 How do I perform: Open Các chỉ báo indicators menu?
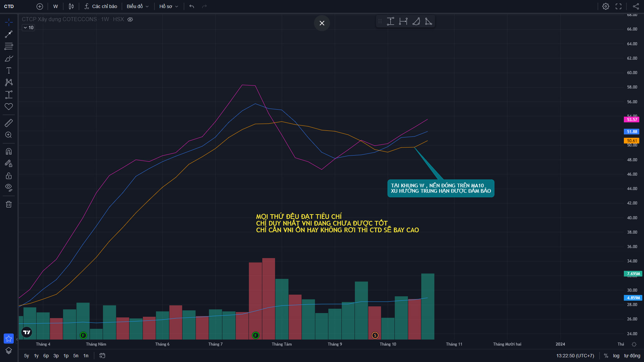tap(101, 6)
